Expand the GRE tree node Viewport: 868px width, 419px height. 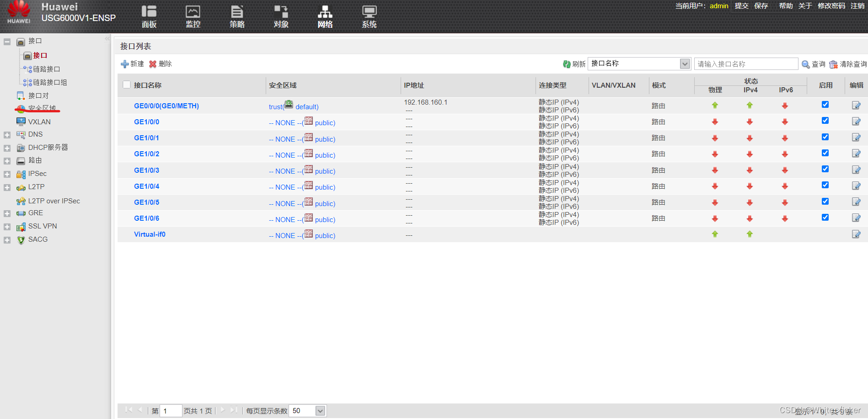(7, 213)
